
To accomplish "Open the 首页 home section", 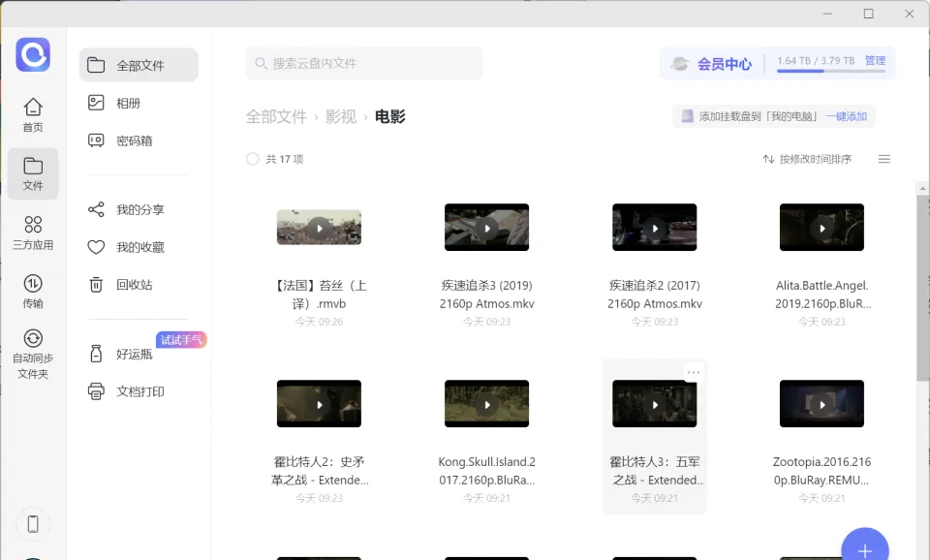I will (33, 115).
